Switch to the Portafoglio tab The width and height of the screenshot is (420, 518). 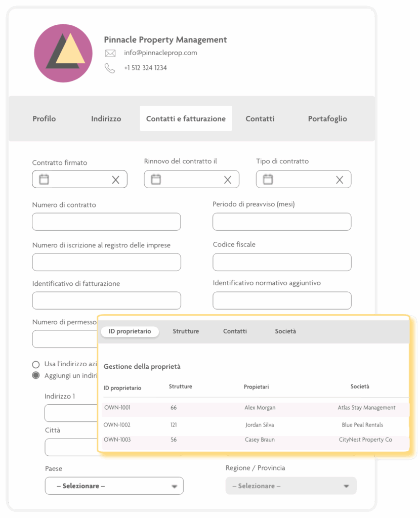[327, 119]
